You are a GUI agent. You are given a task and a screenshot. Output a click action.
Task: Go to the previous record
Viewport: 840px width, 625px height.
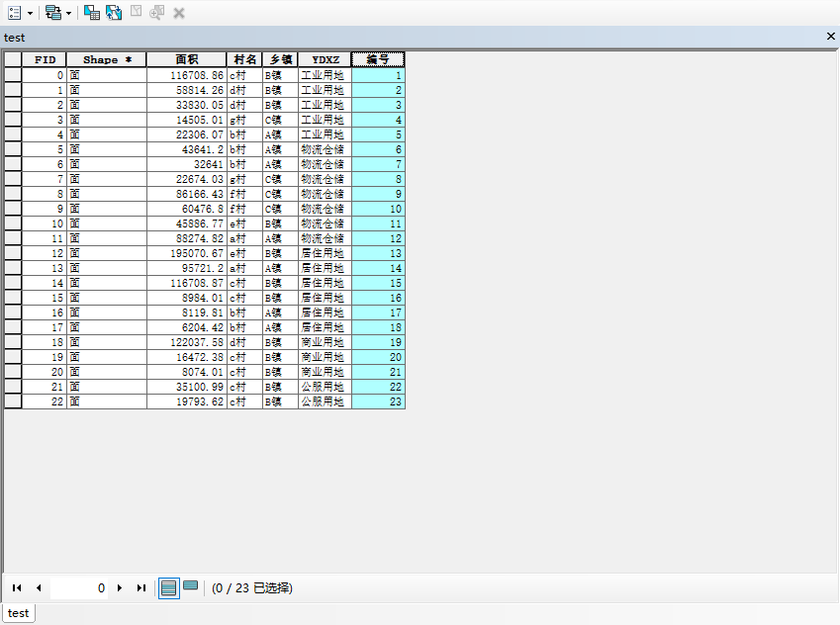[x=38, y=587]
